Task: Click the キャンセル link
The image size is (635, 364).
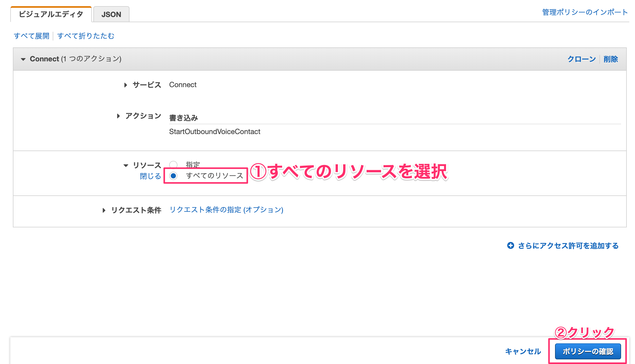Action: point(523,351)
